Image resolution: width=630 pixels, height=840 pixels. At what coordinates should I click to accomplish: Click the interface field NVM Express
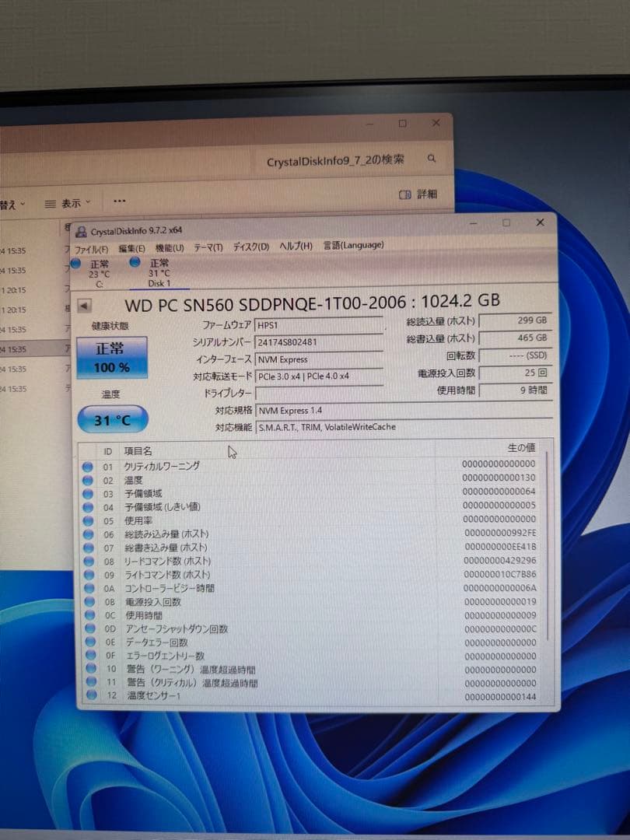(x=320, y=359)
